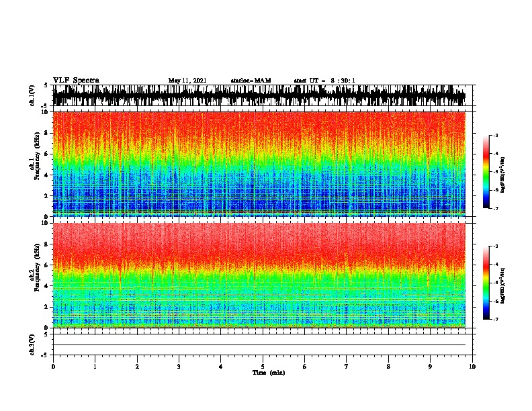Click the "Time (min)" axis label
Viewport: 532px width, 411px height.
tap(269, 373)
